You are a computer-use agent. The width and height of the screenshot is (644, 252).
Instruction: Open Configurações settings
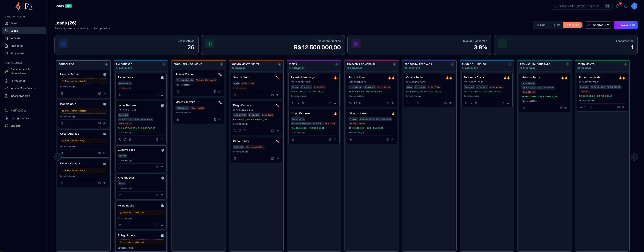(x=24, y=118)
